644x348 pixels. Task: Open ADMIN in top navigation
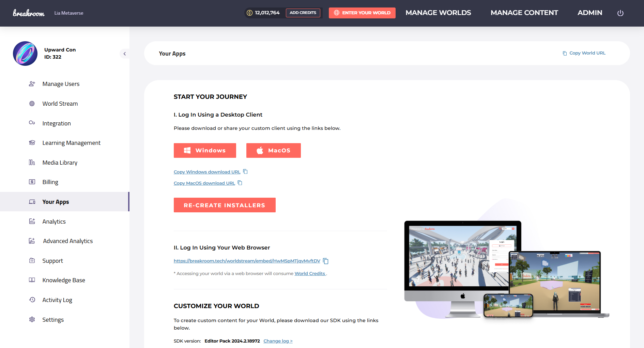pos(590,13)
